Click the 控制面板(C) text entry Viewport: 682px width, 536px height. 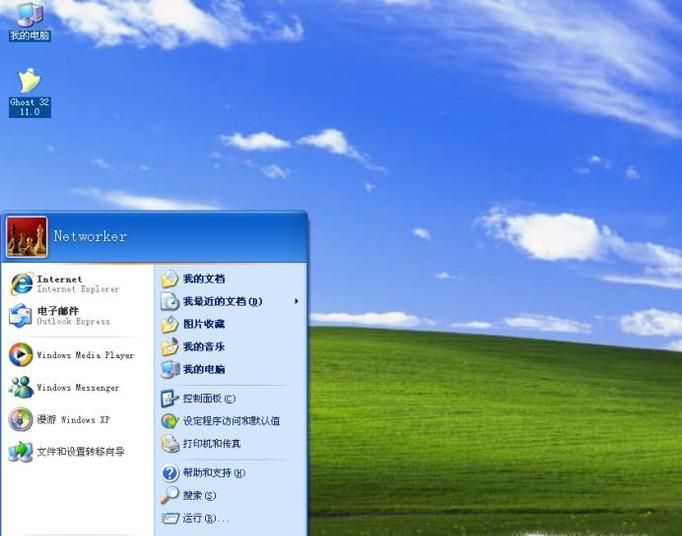[x=209, y=399]
